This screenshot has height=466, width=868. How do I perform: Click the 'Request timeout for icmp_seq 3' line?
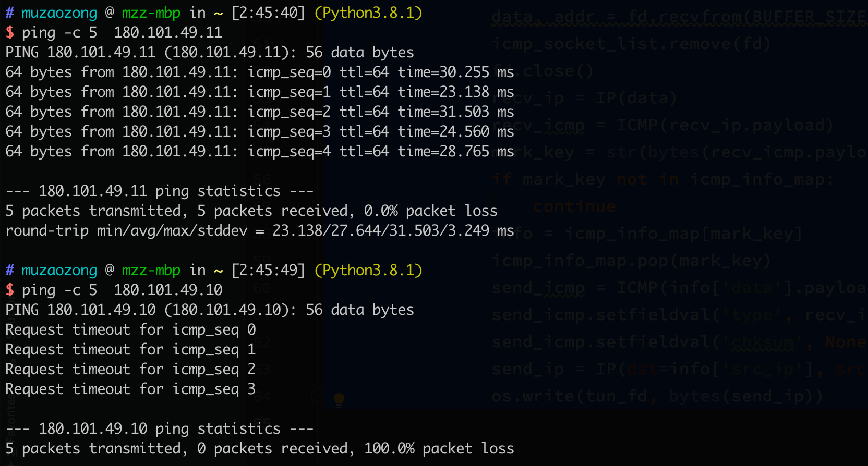click(130, 389)
